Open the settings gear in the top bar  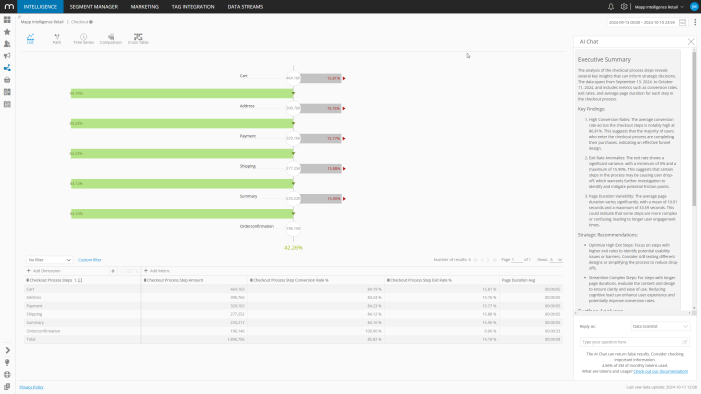point(624,7)
